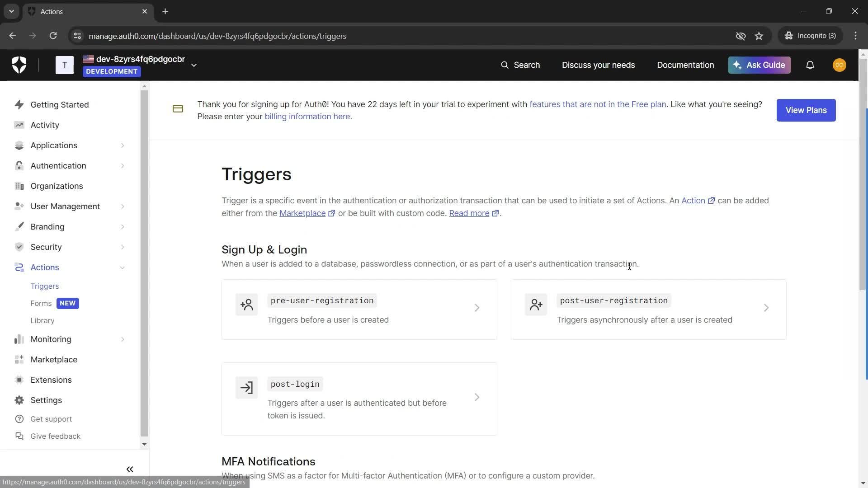Screen dimensions: 868x488
Task: Expand the tenant switcher chevron
Action: pos(194,65)
